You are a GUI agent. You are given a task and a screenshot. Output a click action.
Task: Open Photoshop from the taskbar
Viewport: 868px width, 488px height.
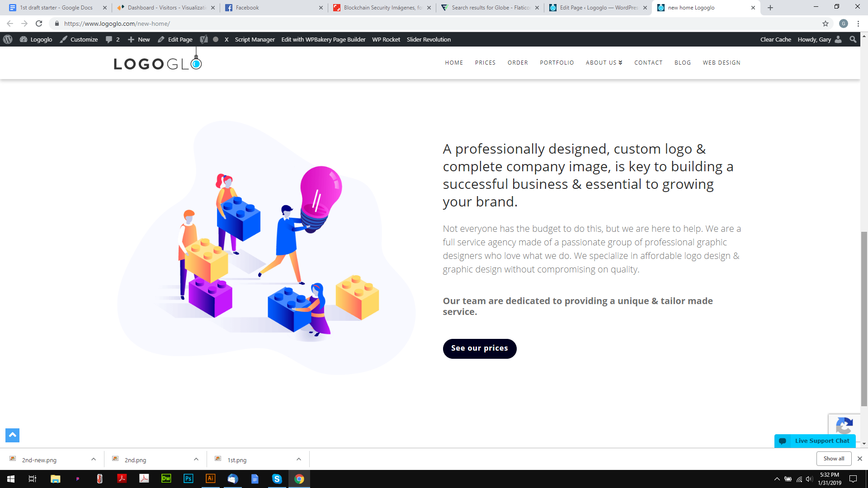(189, 479)
